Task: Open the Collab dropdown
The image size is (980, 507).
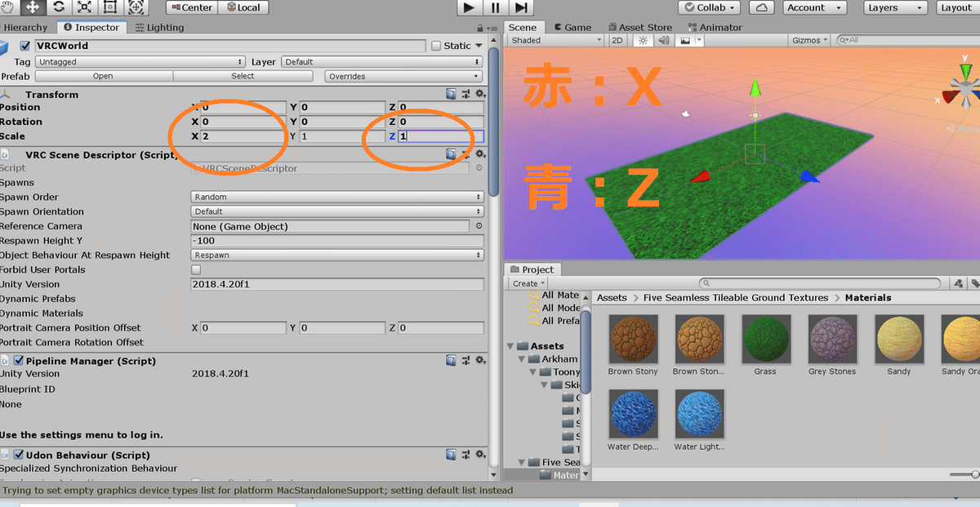Action: [x=710, y=7]
